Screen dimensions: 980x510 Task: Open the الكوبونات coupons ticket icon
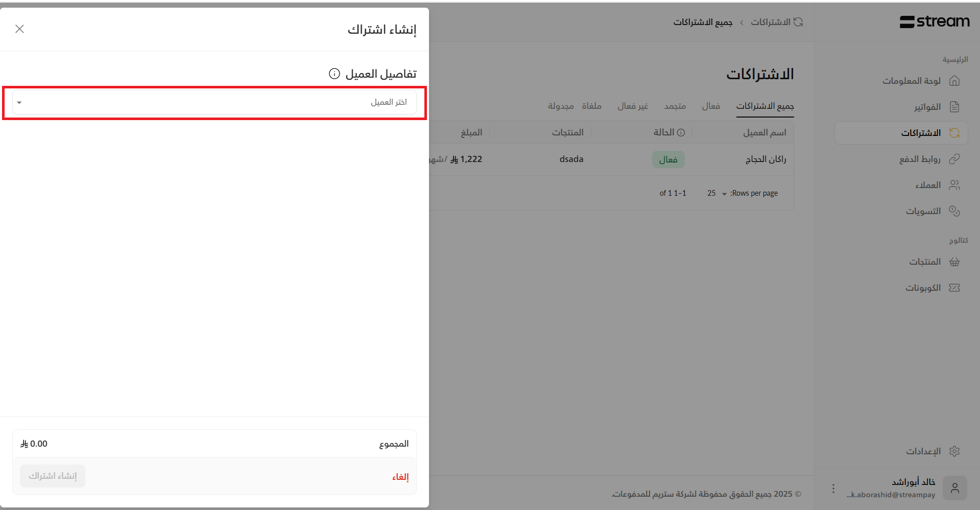[954, 288]
